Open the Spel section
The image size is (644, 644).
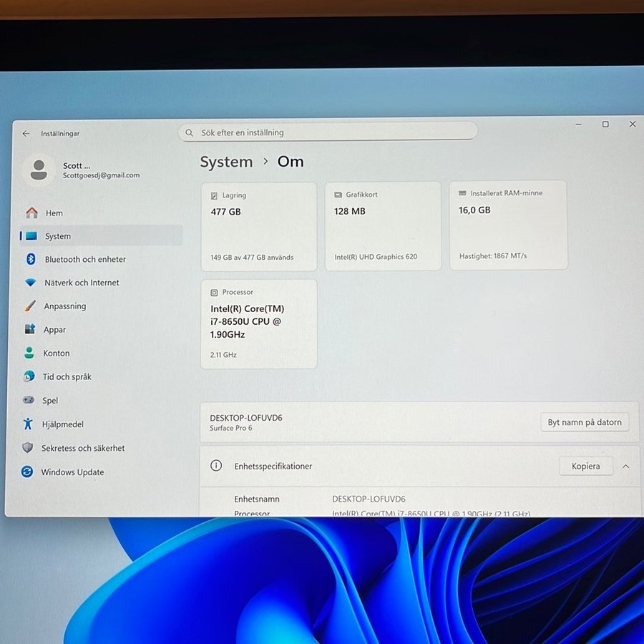(52, 401)
